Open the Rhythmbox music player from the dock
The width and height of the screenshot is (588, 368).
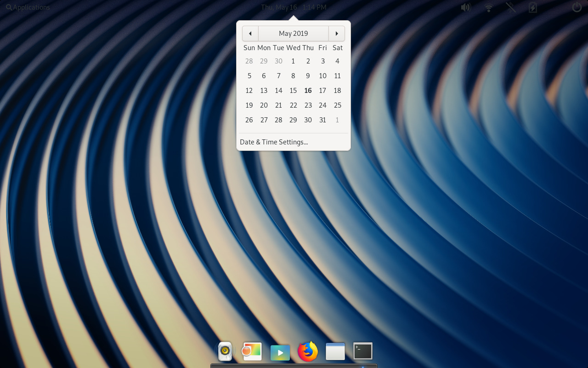225,351
